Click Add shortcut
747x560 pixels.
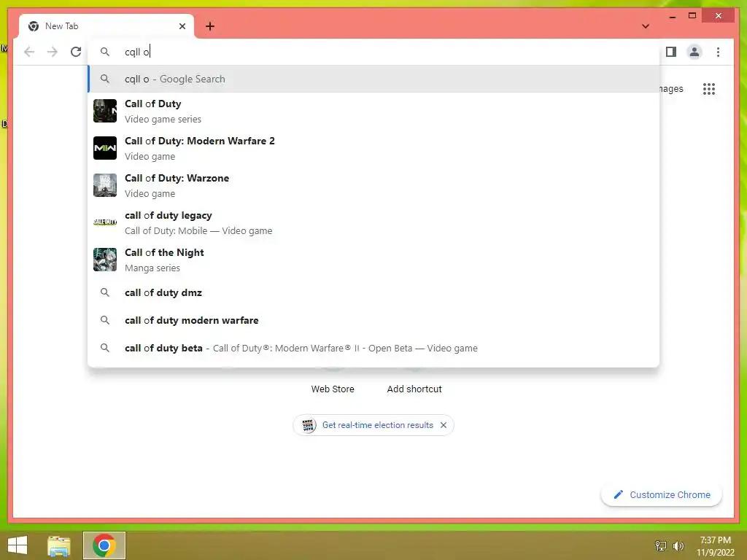pyautogui.click(x=414, y=389)
